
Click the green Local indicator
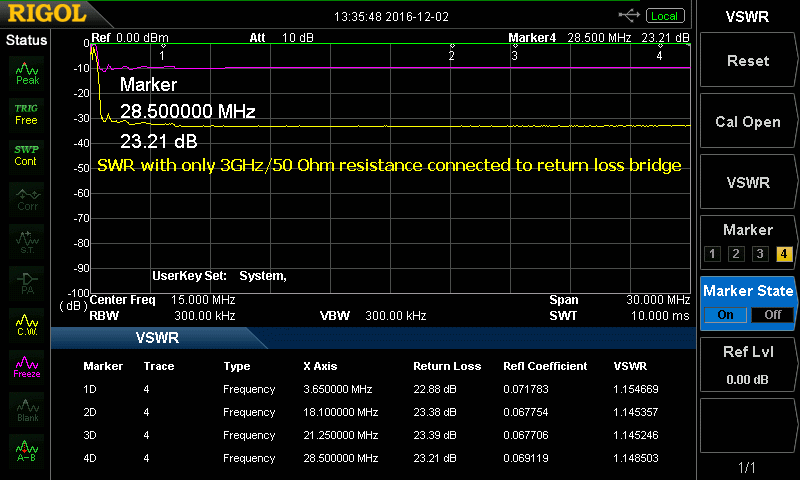click(x=663, y=16)
